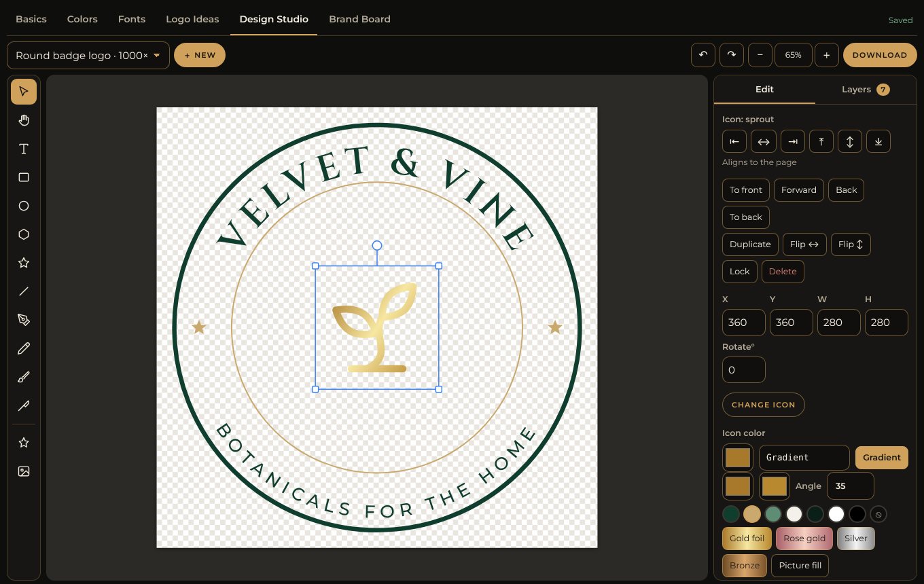Open the Brand Board tab
The height and width of the screenshot is (584, 924).
click(x=359, y=19)
